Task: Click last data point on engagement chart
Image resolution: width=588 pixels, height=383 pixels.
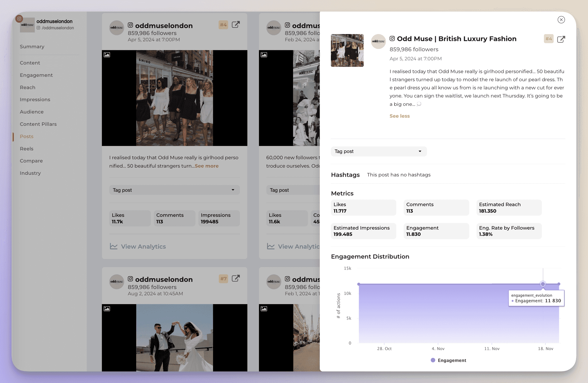Action: [x=559, y=284]
